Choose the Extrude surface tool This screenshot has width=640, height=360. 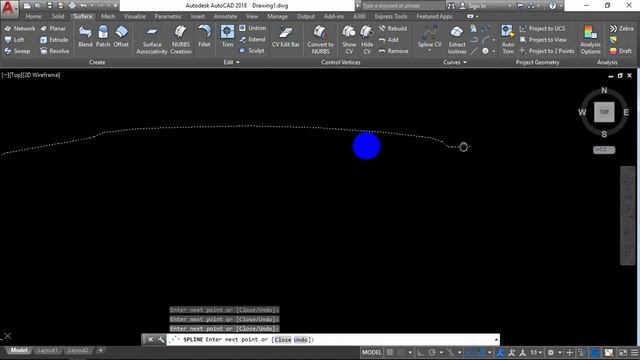coord(54,40)
